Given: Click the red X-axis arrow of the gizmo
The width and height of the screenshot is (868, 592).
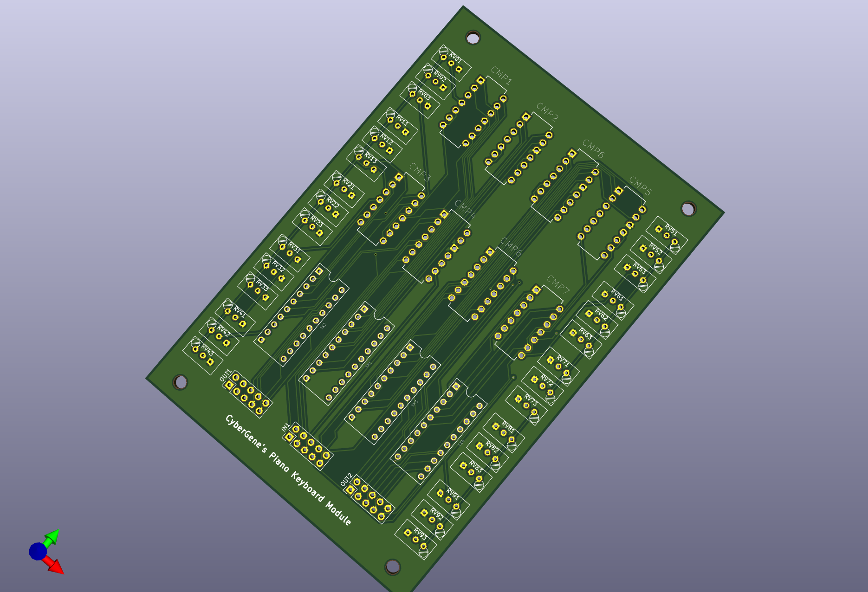Looking at the screenshot, I should (55, 566).
